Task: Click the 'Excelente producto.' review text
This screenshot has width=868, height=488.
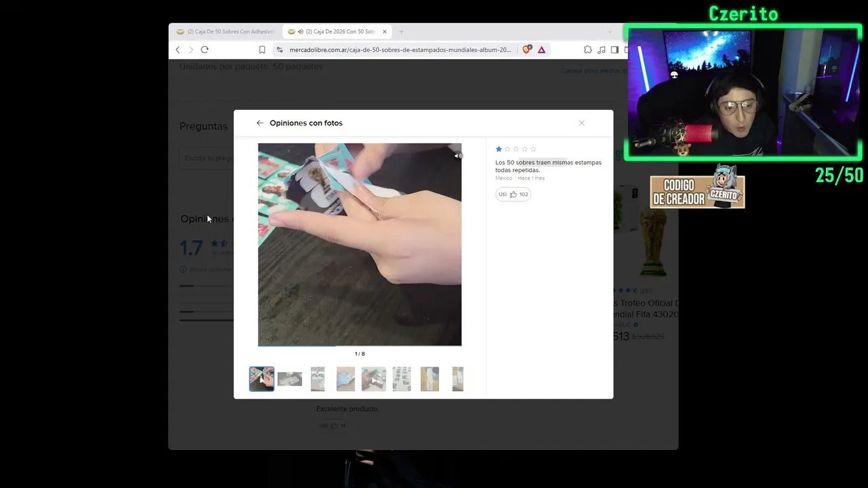Action: [348, 409]
